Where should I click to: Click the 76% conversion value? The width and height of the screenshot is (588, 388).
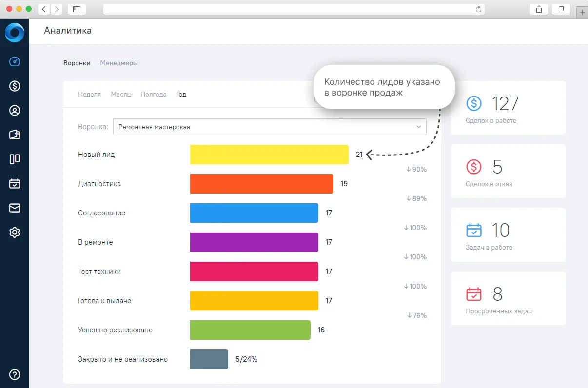click(x=416, y=315)
